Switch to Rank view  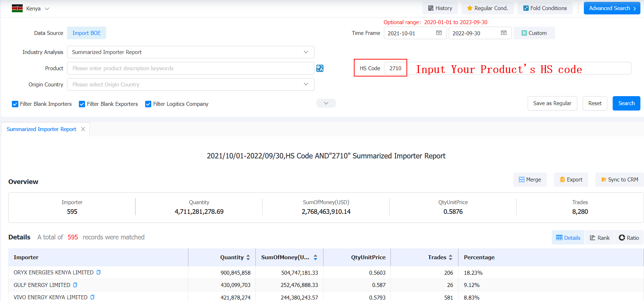[600, 238]
